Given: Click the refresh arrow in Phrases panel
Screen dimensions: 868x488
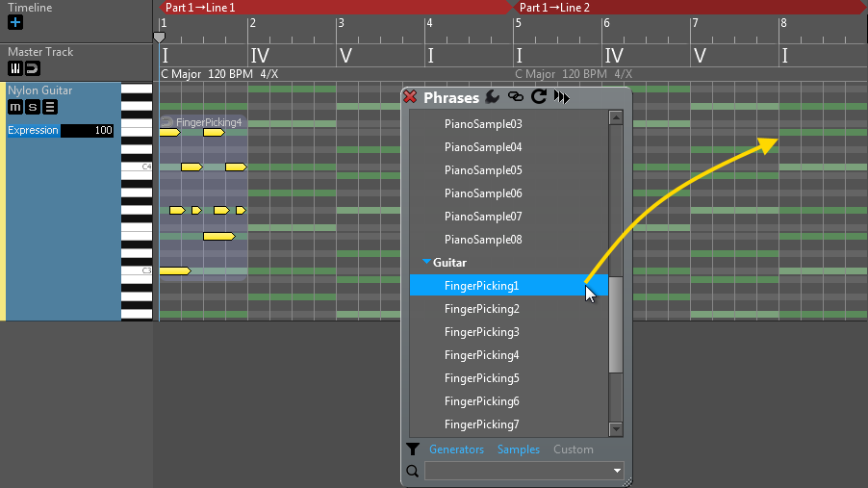Looking at the screenshot, I should 539,96.
